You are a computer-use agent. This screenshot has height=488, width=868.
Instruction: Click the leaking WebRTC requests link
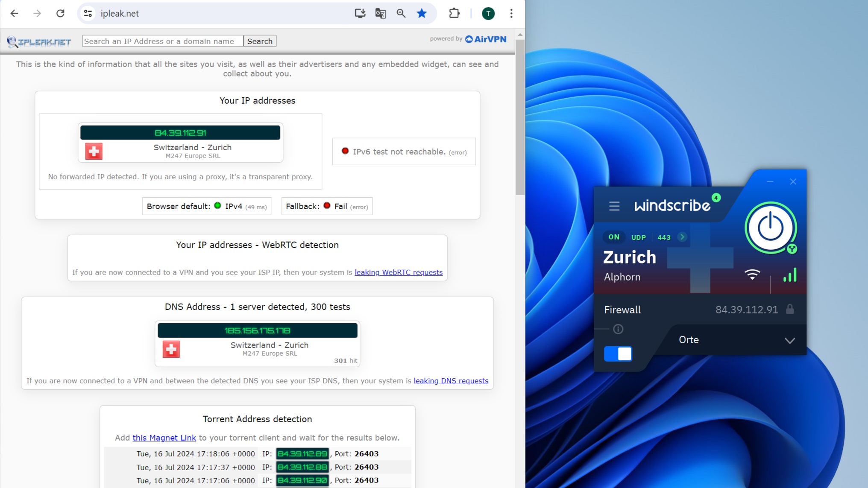(398, 272)
